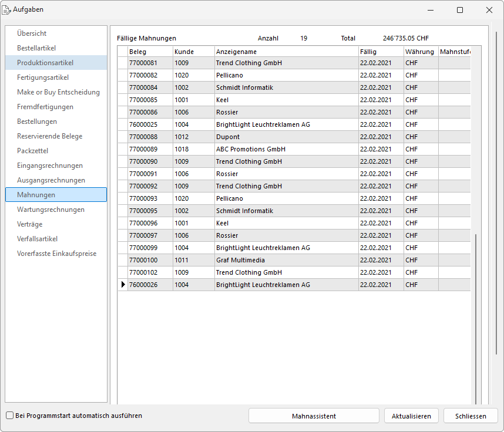Open the Mahnassistent
The width and height of the screenshot is (504, 432).
point(314,416)
